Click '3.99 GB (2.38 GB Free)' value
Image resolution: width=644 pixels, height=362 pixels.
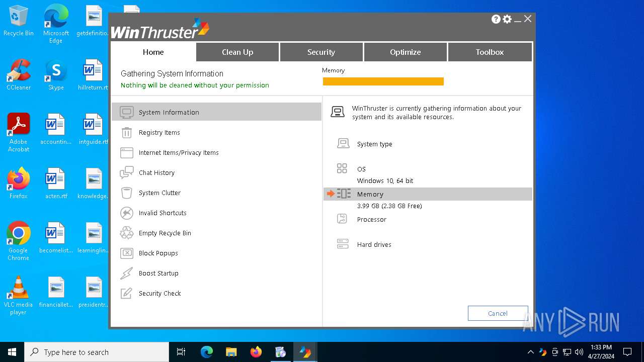pos(389,206)
